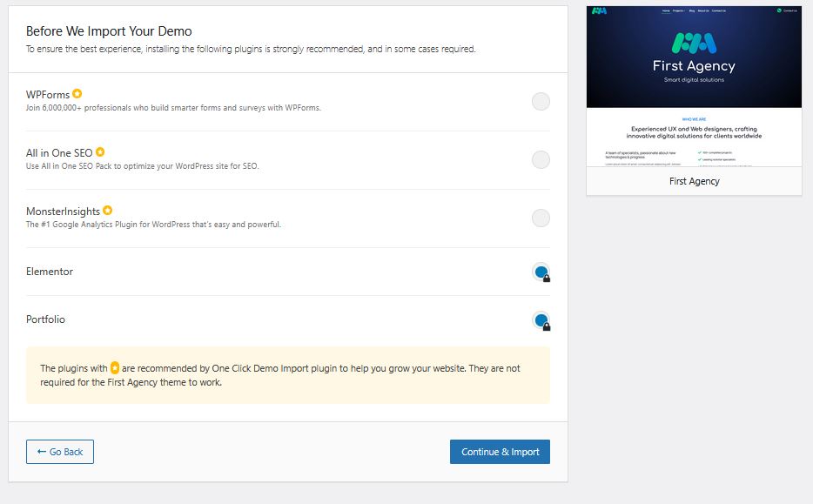Viewport: 813px width, 504px height.
Task: Click the star icon in the yellow notice
Action: 115,368
